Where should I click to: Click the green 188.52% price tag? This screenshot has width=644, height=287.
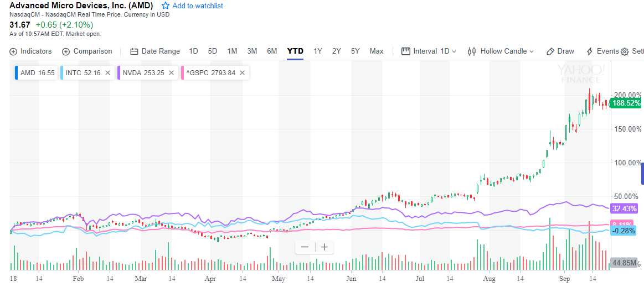(626, 103)
